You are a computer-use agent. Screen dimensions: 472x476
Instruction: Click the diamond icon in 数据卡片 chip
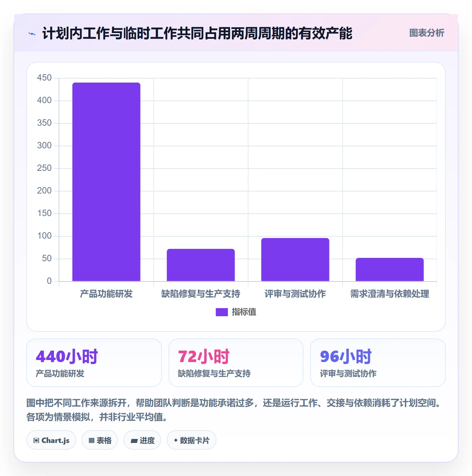click(176, 440)
